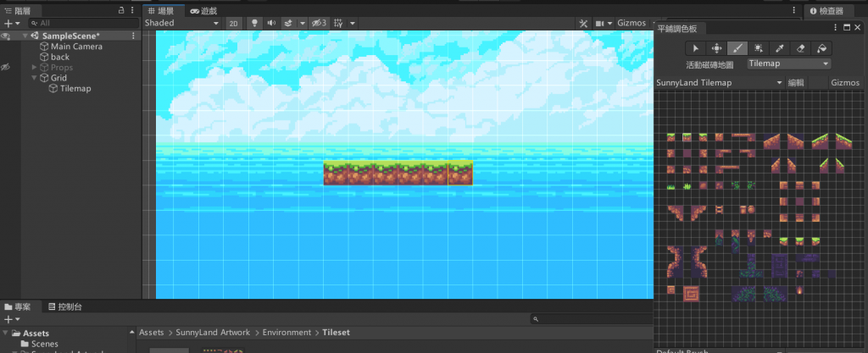Collapse the Grid object in hierarchy
The height and width of the screenshot is (353, 868).
34,78
